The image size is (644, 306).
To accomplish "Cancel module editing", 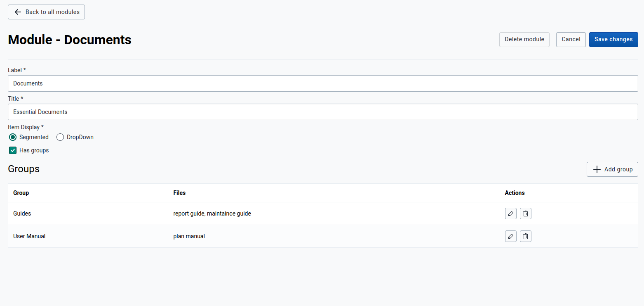I will 571,40.
